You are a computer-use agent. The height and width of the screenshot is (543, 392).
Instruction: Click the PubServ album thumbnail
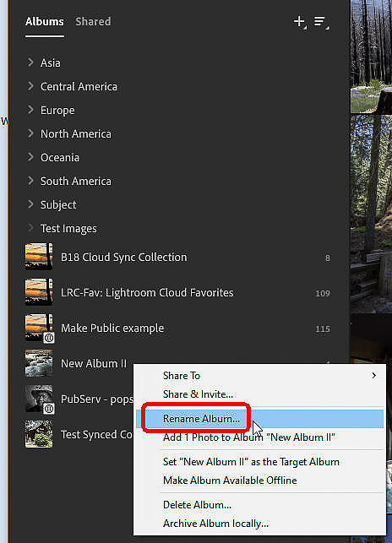click(39, 399)
